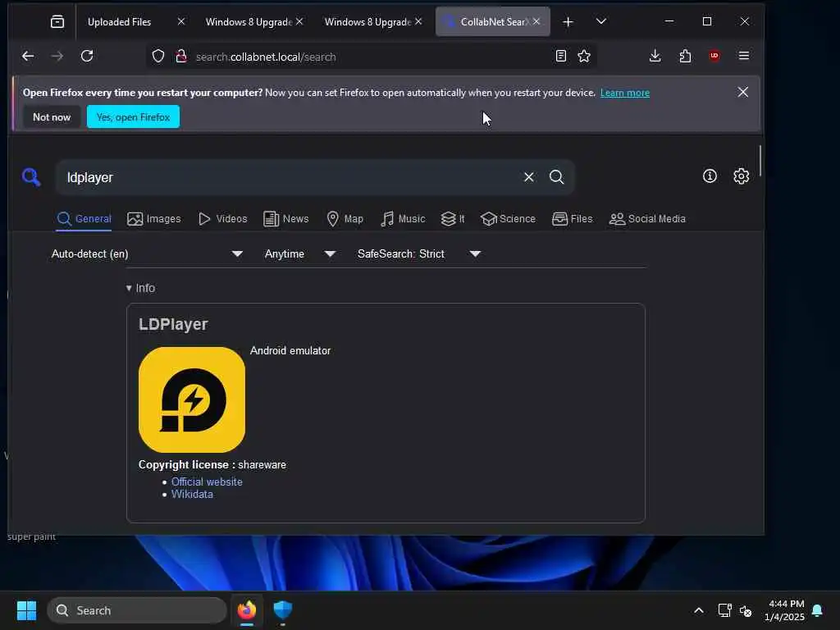
Task: Click Yes, open Firefox button
Action: pyautogui.click(x=133, y=116)
